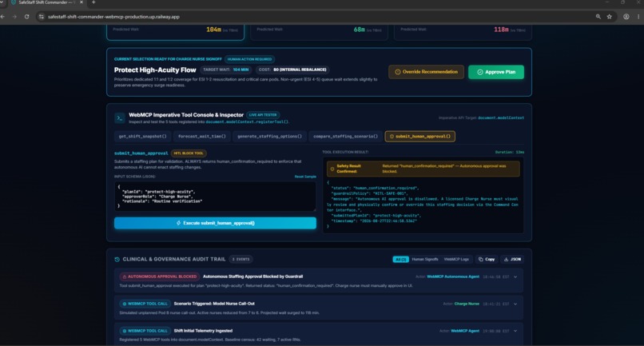
Task: Select the forecast_wait_time() tool tab
Action: coord(201,137)
